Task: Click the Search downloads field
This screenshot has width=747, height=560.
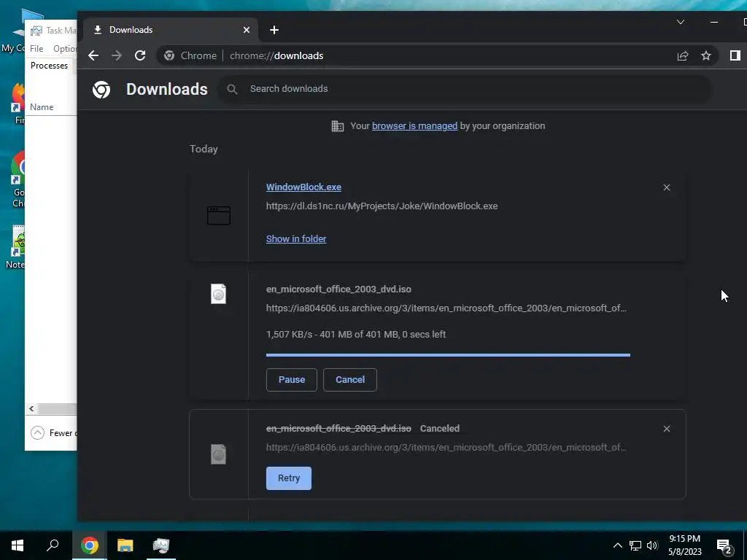Action: click(x=465, y=89)
